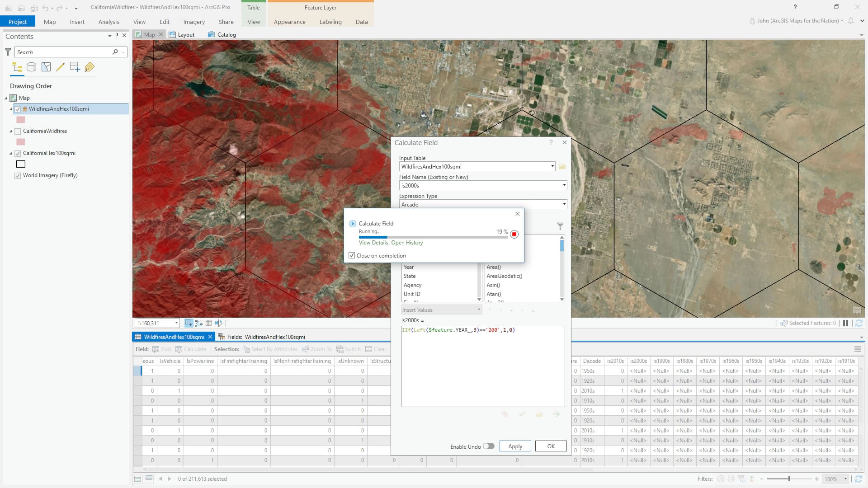Uncheck Close on completion
This screenshot has width=868, height=488.
point(352,256)
